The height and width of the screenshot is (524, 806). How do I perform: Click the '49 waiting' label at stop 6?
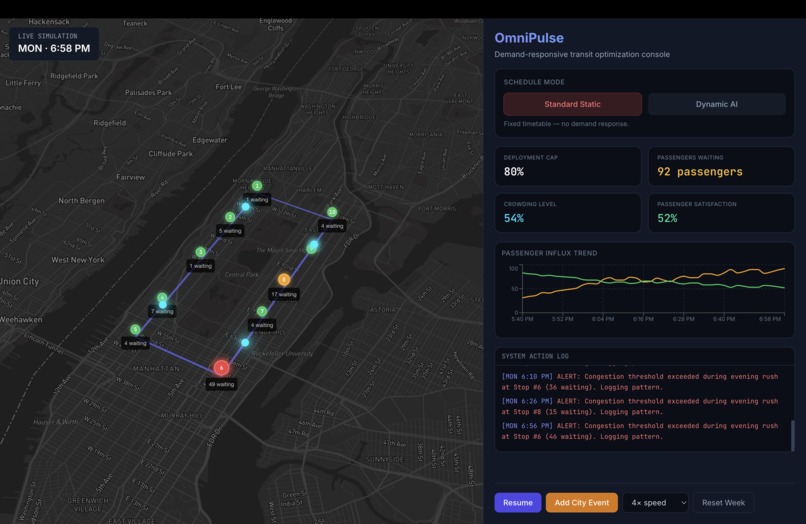(222, 384)
